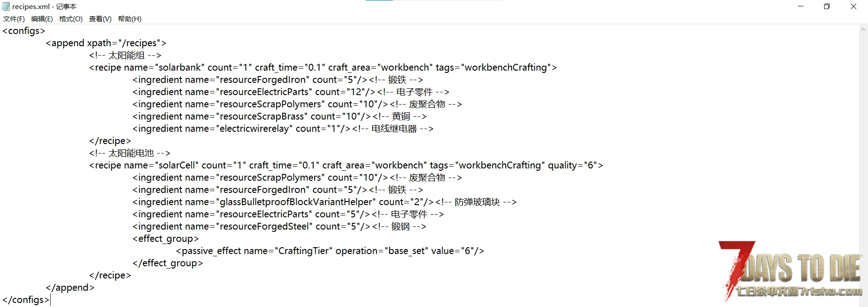This screenshot has width=868, height=307.
Task: Place cursor on the "solarbank" recipe name
Action: coord(179,67)
